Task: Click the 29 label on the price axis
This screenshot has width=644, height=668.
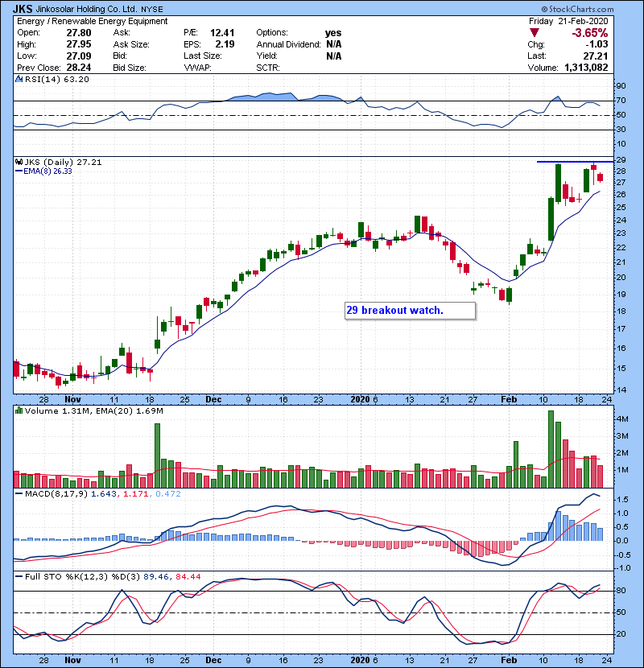Action: coord(621,160)
